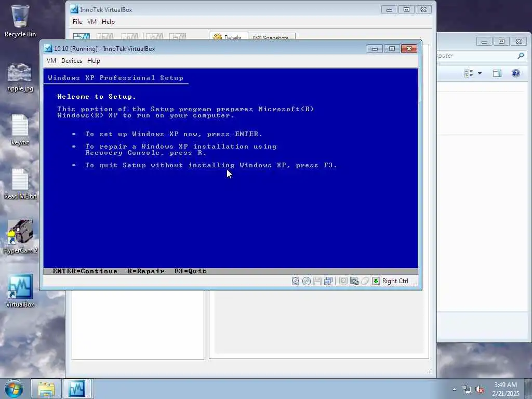Click the 'press ENTER' setup option line
Viewport: 532px width, 399px height.
(174, 134)
